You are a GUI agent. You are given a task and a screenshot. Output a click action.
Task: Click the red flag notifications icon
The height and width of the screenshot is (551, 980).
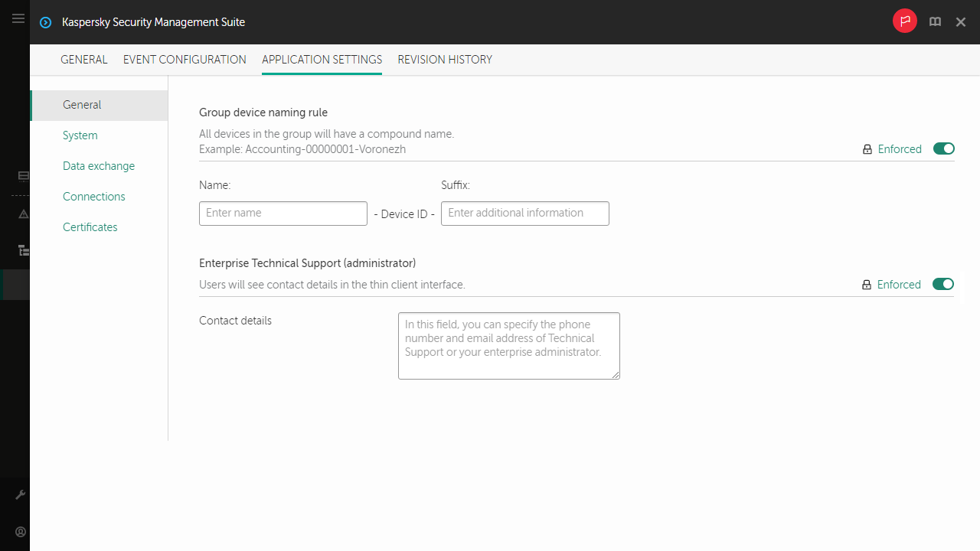904,21
